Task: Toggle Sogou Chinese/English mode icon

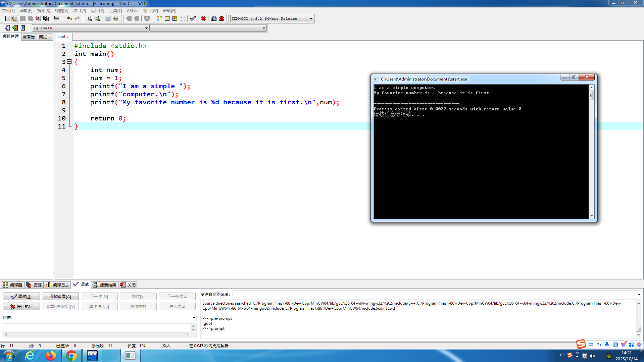Action: tap(591, 345)
